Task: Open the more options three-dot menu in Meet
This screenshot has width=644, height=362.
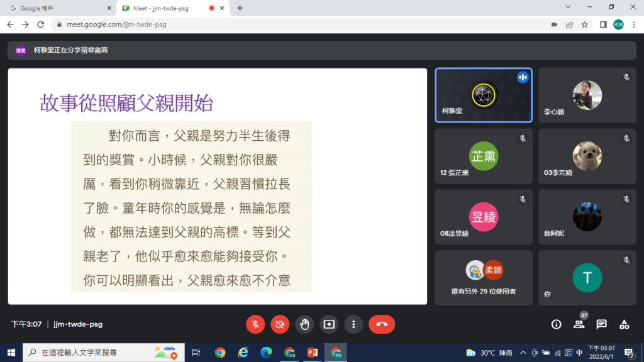Action: [353, 324]
